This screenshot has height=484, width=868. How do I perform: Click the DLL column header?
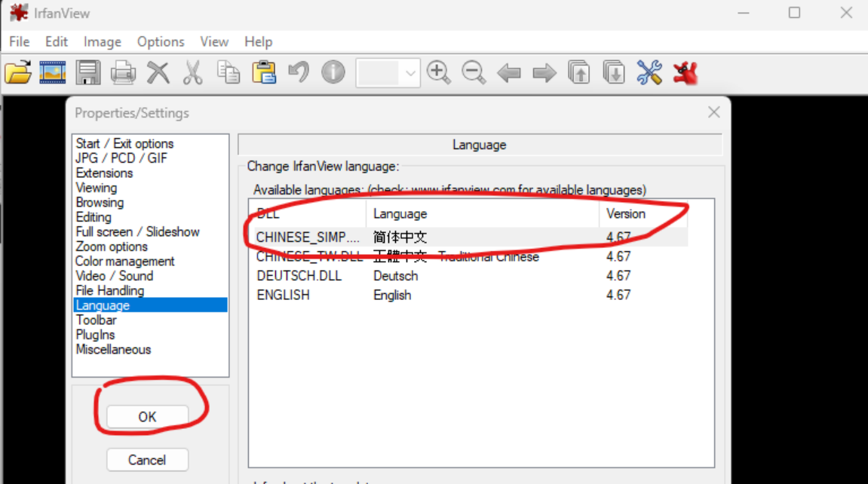[x=307, y=213]
